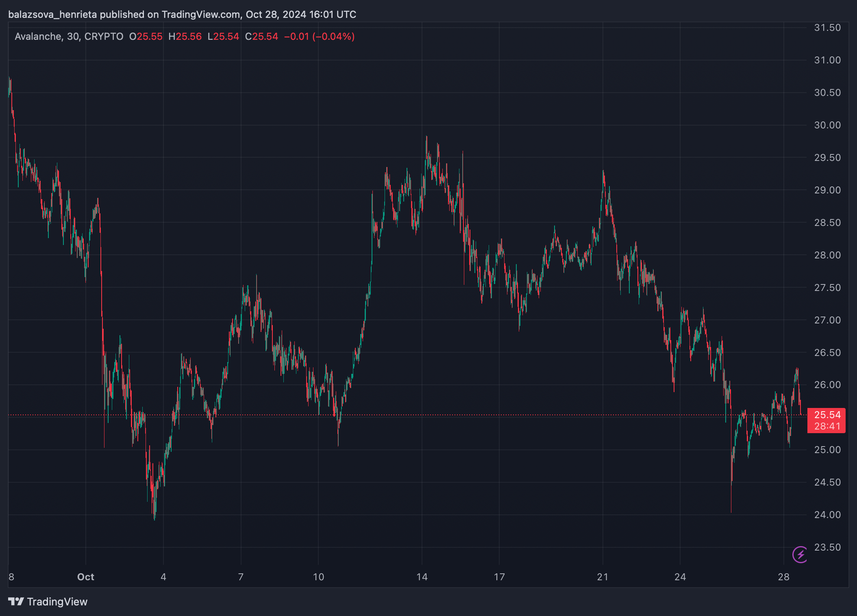Click the 27.00 level on price scale
This screenshot has height=616, width=857.
click(x=827, y=320)
